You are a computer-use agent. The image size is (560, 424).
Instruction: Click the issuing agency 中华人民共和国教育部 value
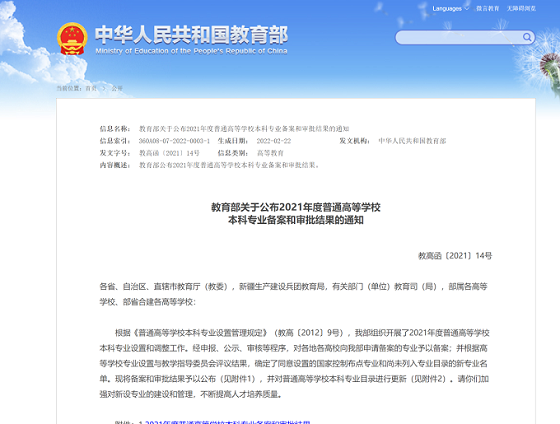coord(412,141)
